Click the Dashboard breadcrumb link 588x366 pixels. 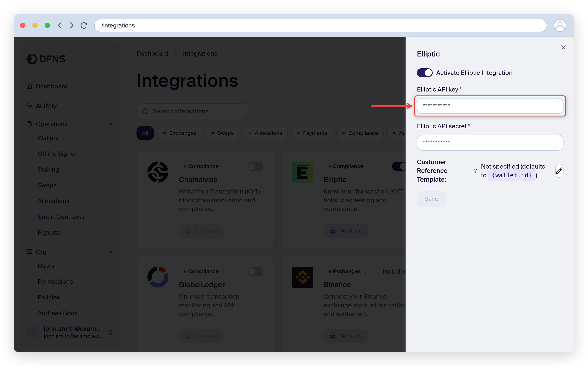(152, 53)
